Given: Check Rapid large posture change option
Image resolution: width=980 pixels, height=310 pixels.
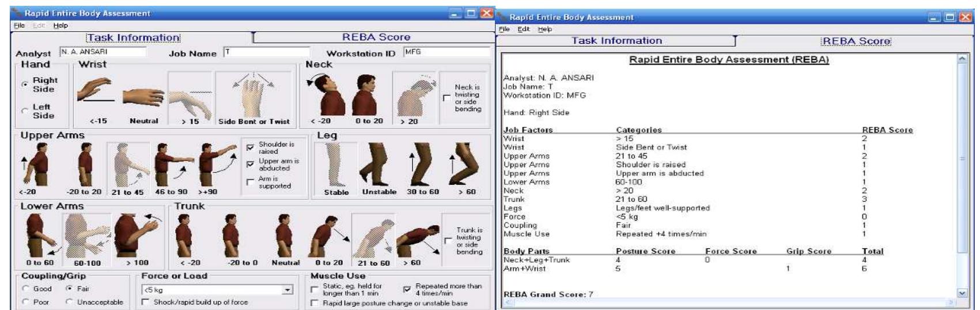Looking at the screenshot, I should [x=315, y=303].
